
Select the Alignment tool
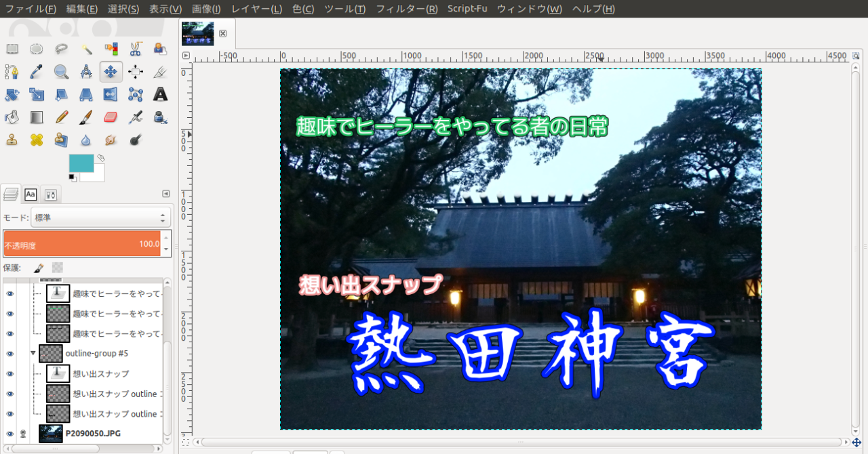click(136, 72)
